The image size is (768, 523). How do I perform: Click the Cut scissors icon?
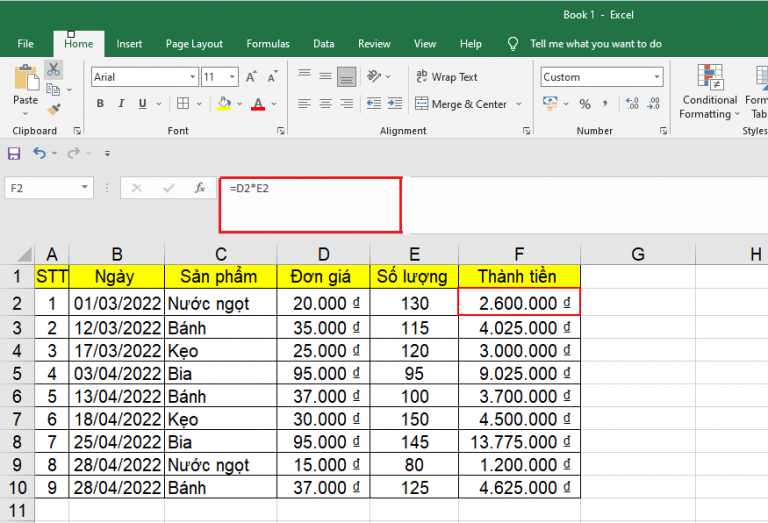[x=53, y=70]
